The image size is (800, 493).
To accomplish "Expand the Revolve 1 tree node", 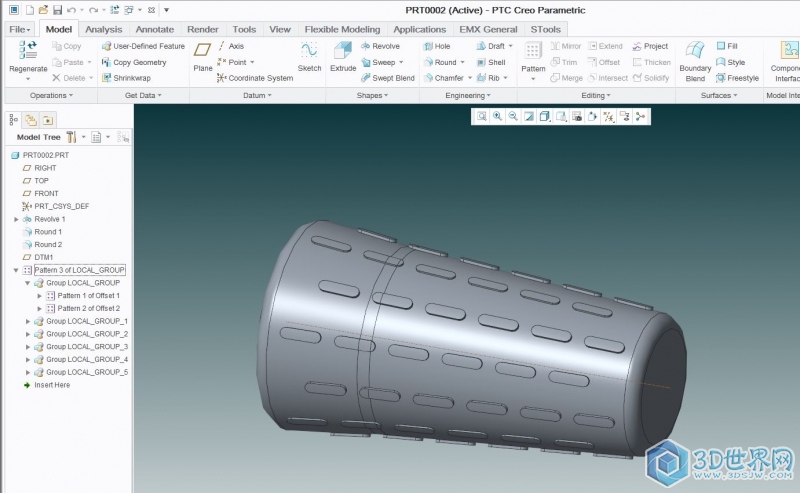I will point(16,219).
